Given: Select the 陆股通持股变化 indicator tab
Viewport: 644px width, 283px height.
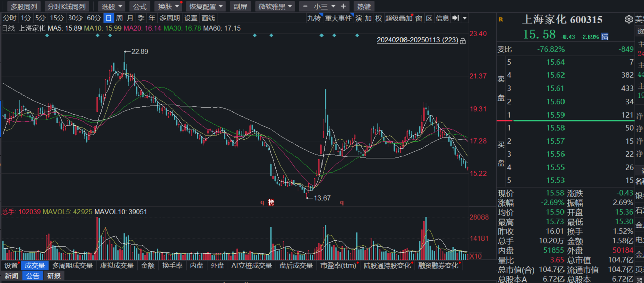Looking at the screenshot, I should point(387,266).
